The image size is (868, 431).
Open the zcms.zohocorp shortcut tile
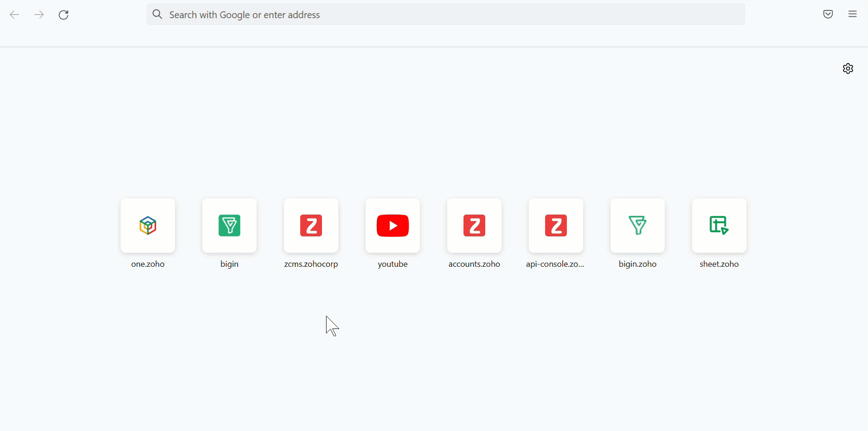311,225
